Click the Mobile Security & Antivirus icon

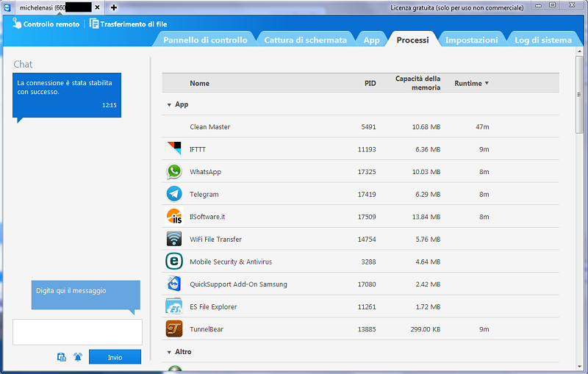coord(174,261)
